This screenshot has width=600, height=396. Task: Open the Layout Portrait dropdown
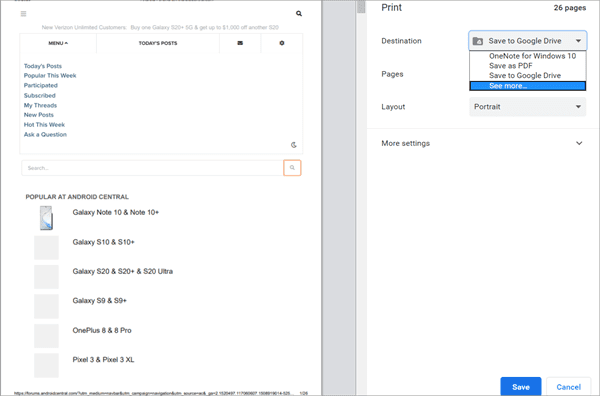527,107
